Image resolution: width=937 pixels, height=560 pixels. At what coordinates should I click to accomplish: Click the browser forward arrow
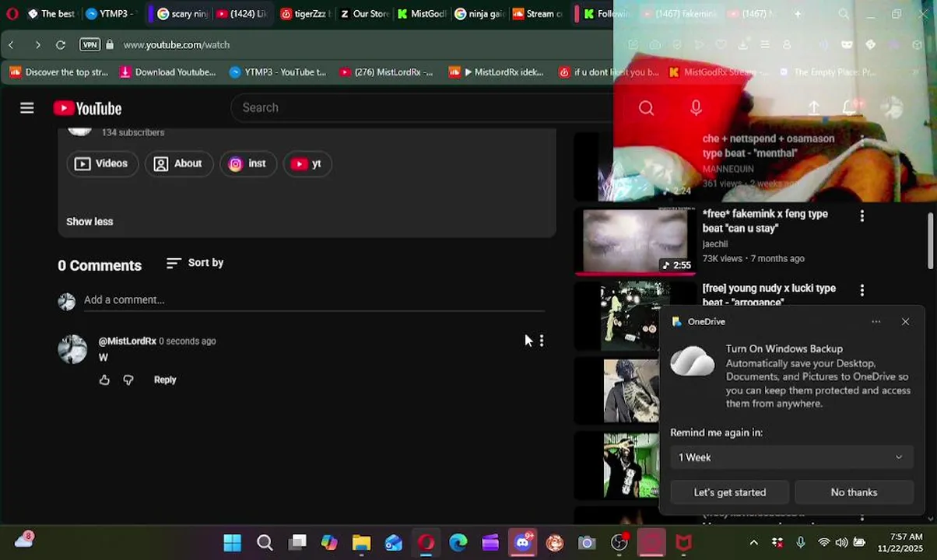click(x=37, y=45)
